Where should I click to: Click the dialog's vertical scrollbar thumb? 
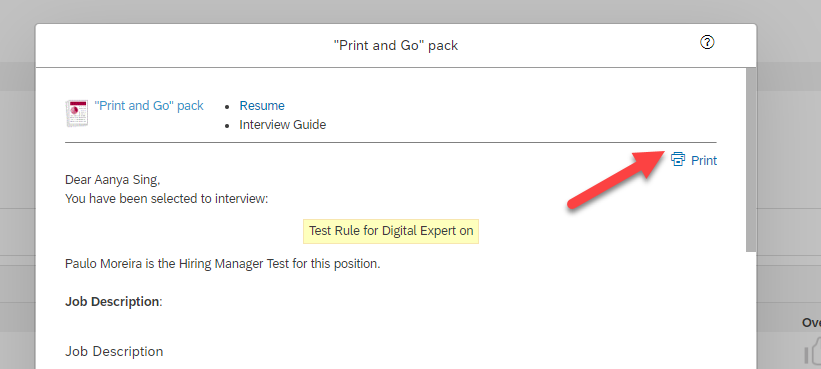pos(751,160)
